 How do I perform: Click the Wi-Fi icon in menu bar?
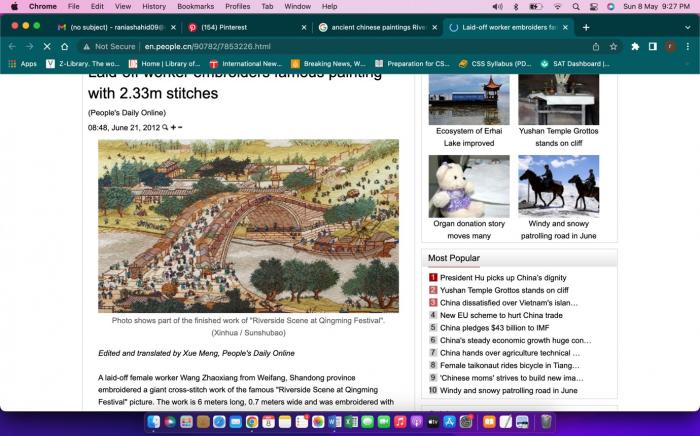(558, 6)
